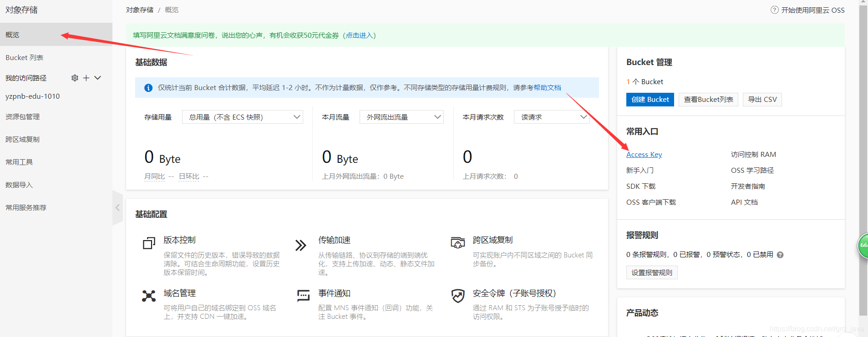Click the green floating badge on right edge

click(x=863, y=245)
